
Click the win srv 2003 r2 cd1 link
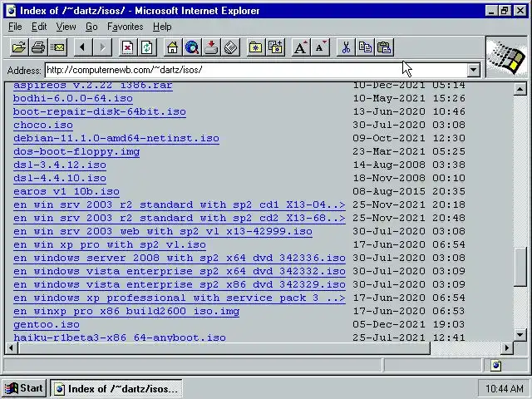(180, 205)
